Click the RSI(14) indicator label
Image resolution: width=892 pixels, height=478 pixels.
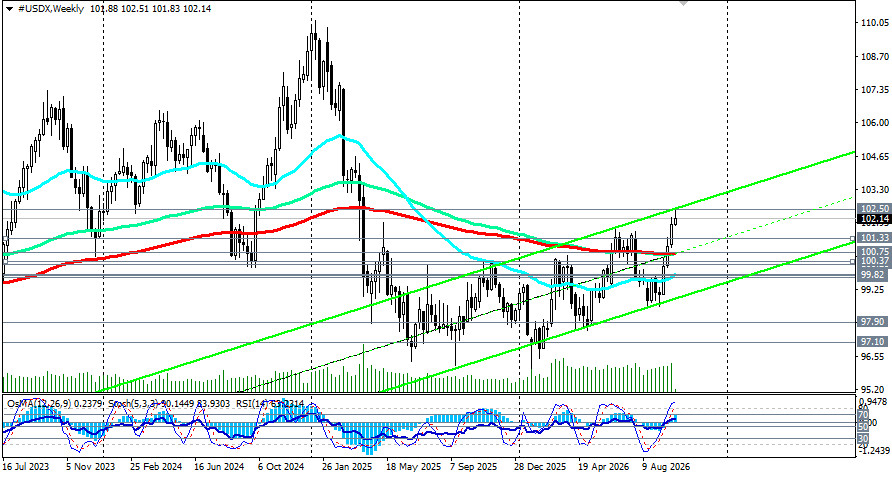[x=250, y=403]
